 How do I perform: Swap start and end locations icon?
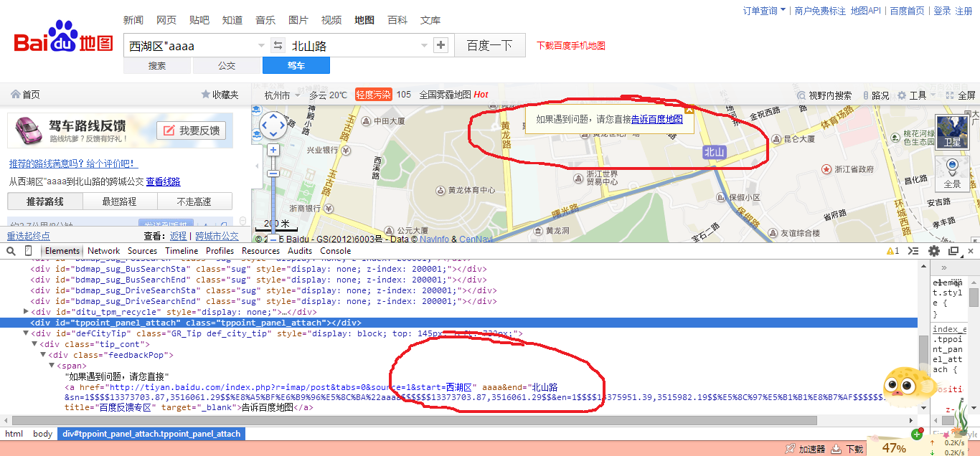278,45
